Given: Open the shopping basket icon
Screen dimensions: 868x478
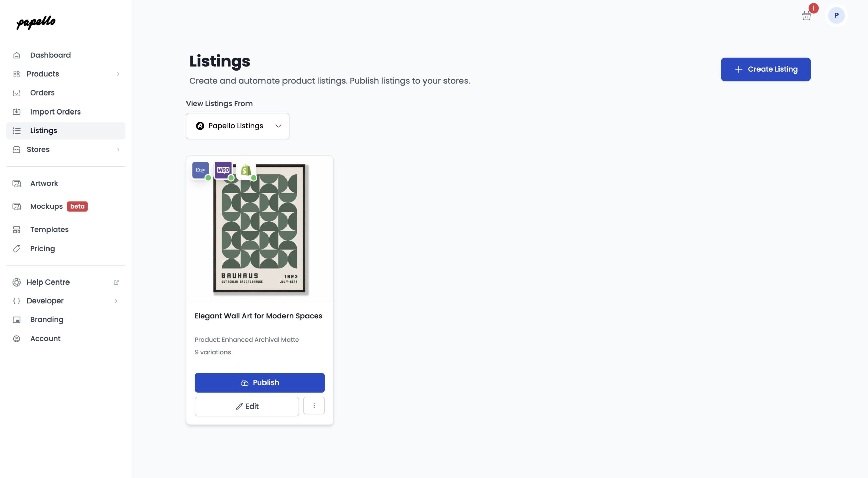Looking at the screenshot, I should [806, 16].
